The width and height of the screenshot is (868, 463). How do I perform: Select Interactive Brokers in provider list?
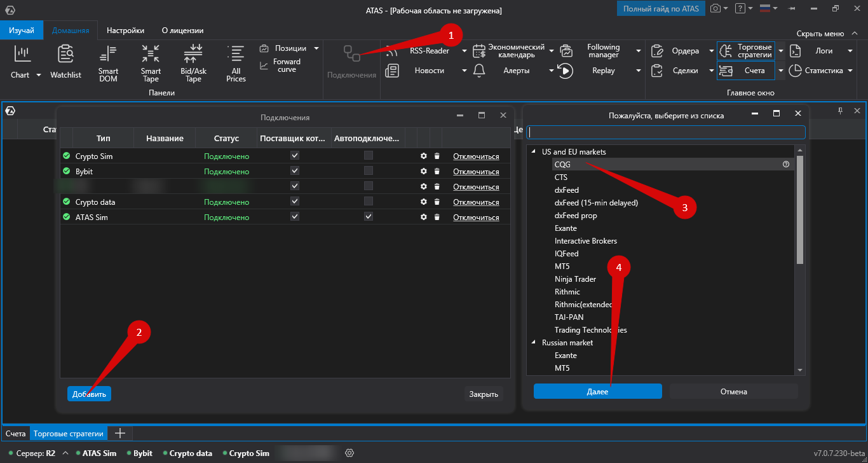click(585, 241)
